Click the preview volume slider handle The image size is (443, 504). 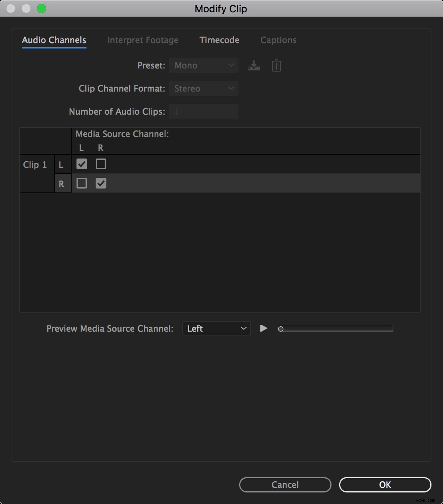tap(281, 328)
